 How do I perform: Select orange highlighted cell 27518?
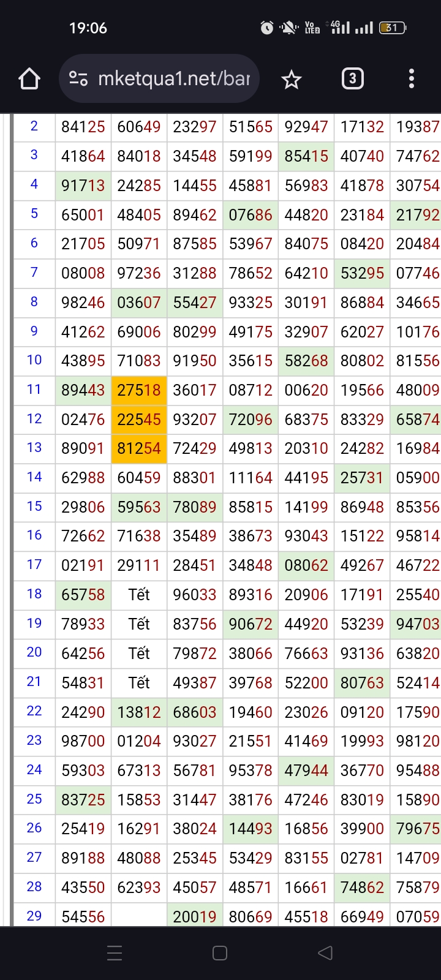tap(139, 390)
